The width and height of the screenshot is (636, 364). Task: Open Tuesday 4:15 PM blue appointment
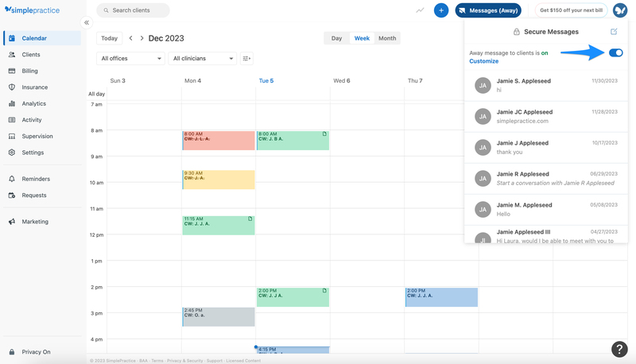pyautogui.click(x=293, y=350)
